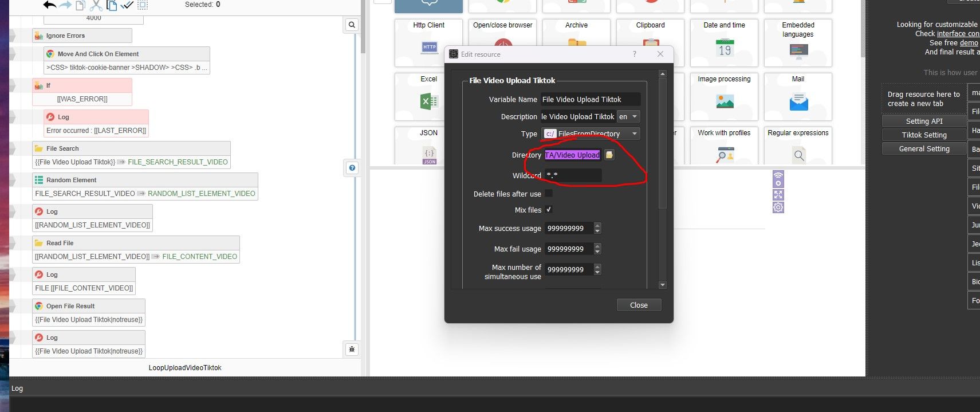The image size is (980, 412).
Task: Click the folder browse icon beside Directory
Action: click(x=609, y=155)
